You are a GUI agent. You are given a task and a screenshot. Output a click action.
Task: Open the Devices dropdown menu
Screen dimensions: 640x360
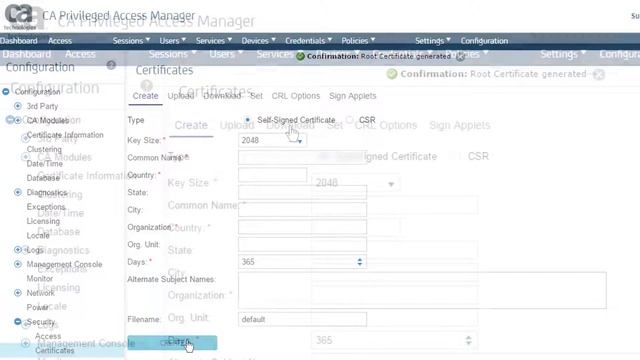pyautogui.click(x=258, y=41)
